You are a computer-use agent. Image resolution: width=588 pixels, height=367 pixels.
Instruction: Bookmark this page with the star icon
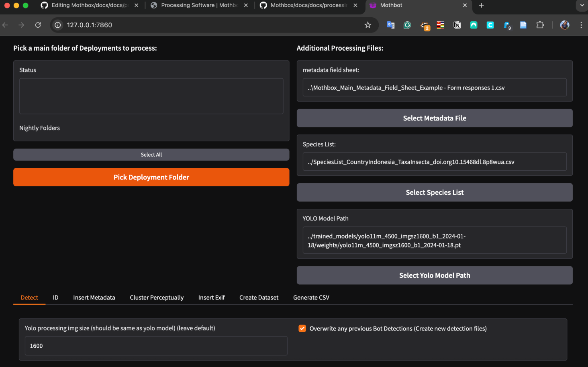[367, 25]
